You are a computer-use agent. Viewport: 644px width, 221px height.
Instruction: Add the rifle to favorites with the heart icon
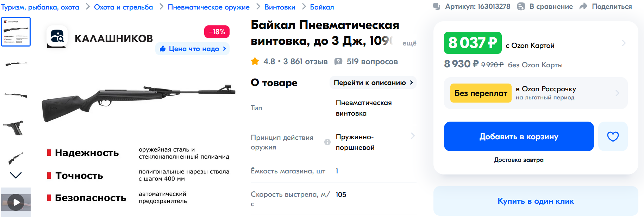coord(613,136)
